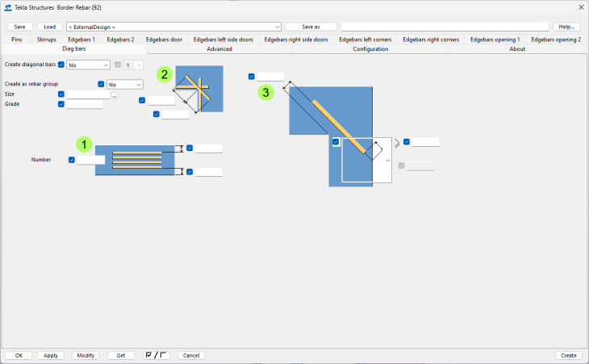
Task: Open the greyed-out dropdown showing 1
Action: pos(133,65)
